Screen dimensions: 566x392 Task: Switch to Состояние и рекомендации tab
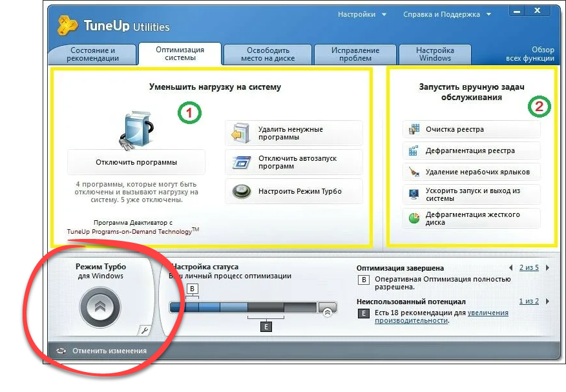92,54
